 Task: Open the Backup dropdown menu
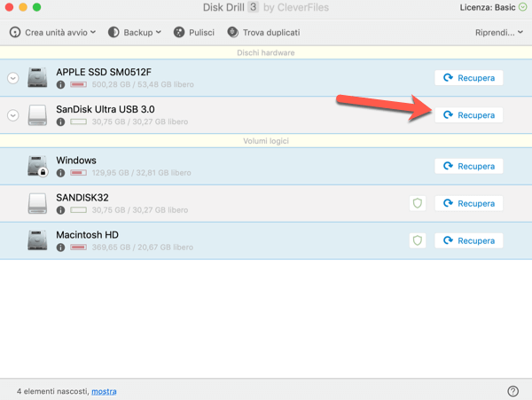(135, 33)
